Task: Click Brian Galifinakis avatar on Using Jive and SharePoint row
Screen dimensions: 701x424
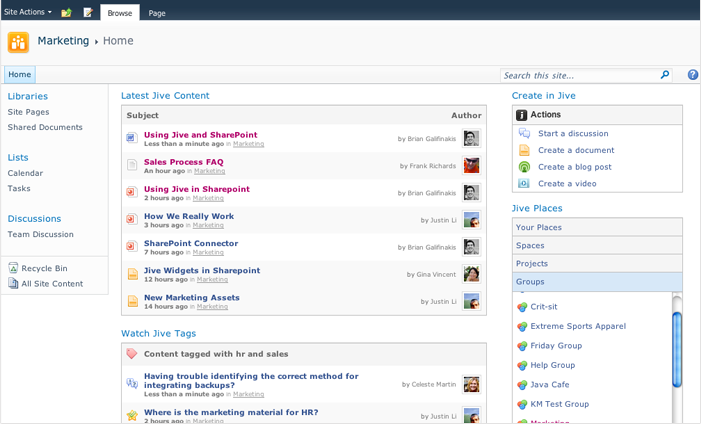Action: coord(471,138)
